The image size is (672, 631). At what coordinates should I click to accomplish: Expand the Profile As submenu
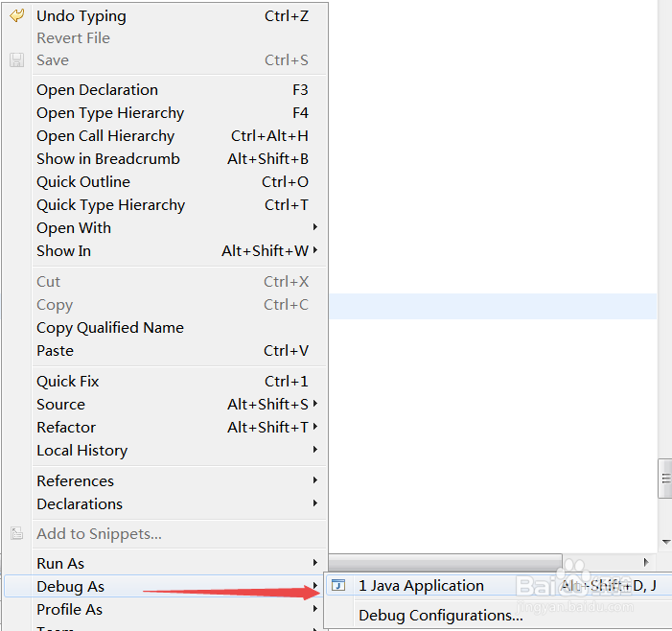click(x=179, y=609)
